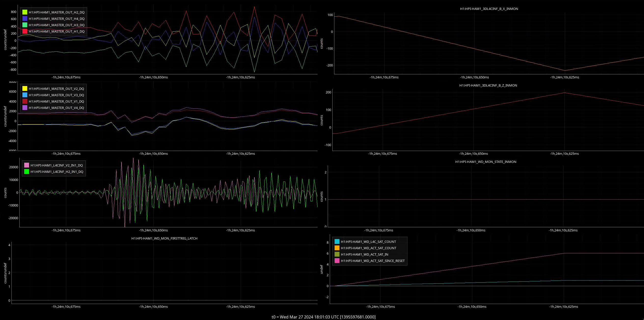Viewport: 644px width, 320px height.
Task: Click the olive WD_ACT_SAT_IN legend swatch
Action: click(x=337, y=254)
